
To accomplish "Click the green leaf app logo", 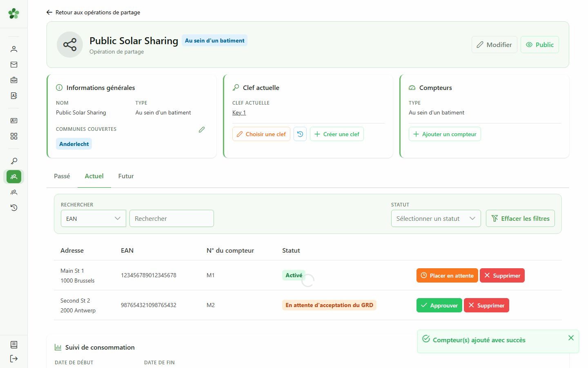I will [x=14, y=13].
